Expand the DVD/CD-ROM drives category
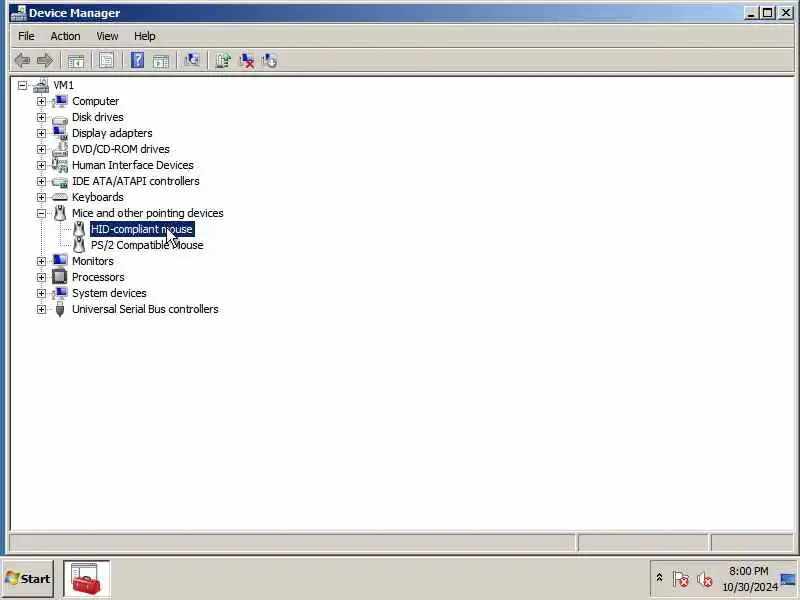 point(41,149)
